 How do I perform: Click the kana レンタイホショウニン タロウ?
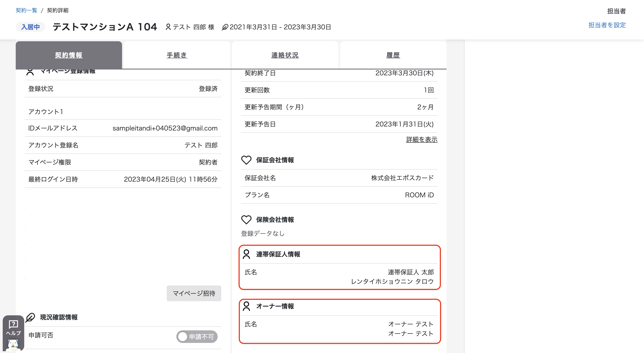392,281
